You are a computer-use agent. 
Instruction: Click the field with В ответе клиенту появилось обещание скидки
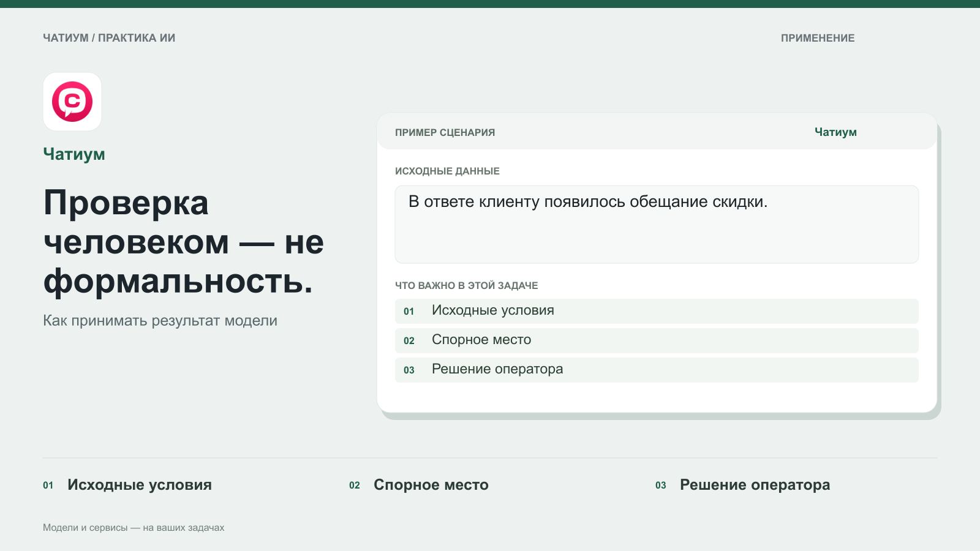coord(657,225)
